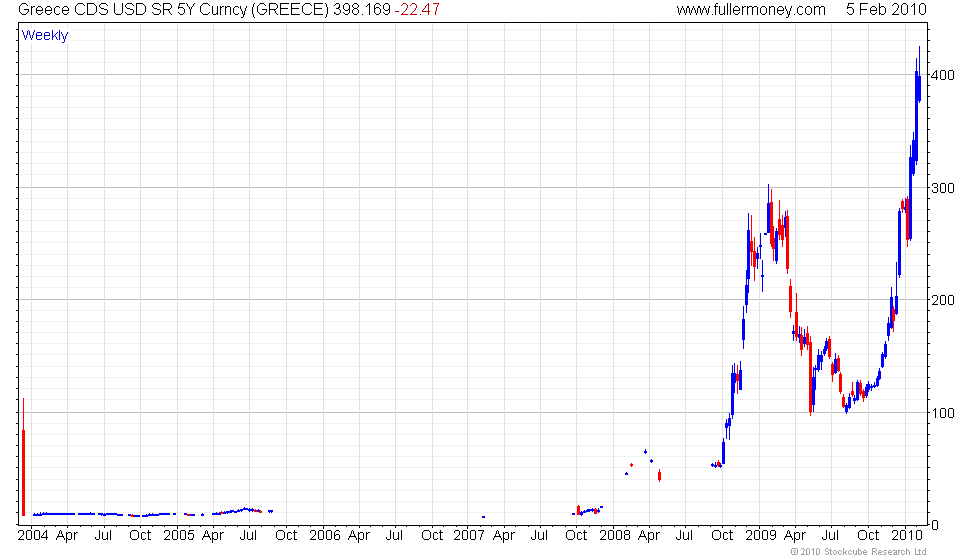Click the 2005 x-axis year label

tap(179, 536)
